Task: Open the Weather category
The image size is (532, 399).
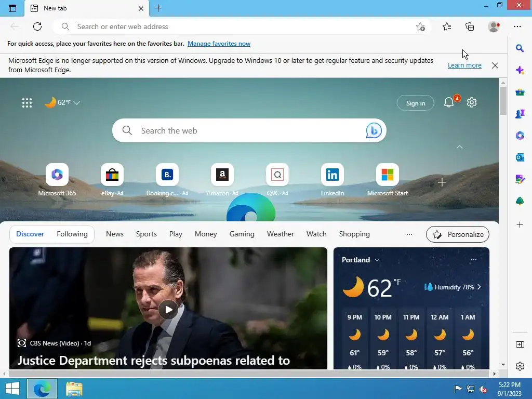Action: click(x=280, y=234)
